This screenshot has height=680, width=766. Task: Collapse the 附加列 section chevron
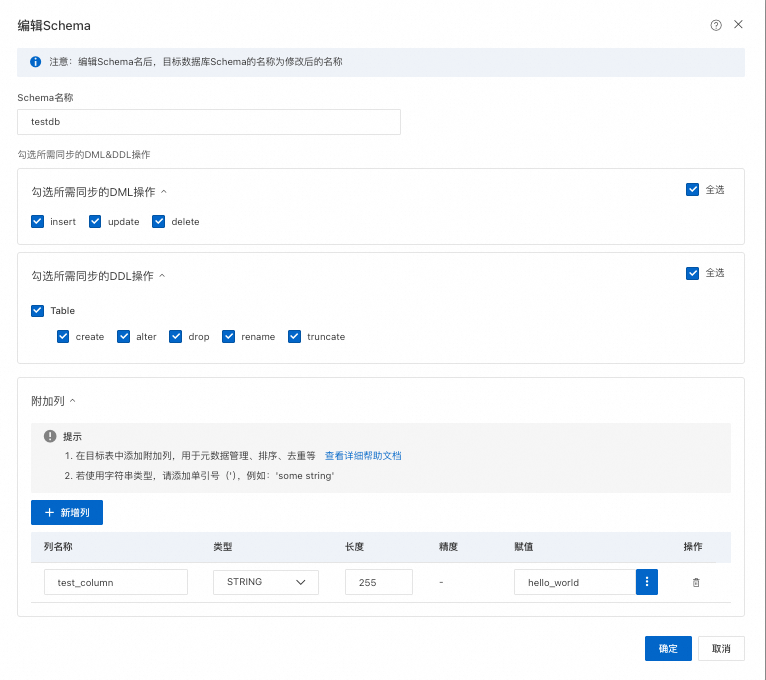click(x=72, y=401)
